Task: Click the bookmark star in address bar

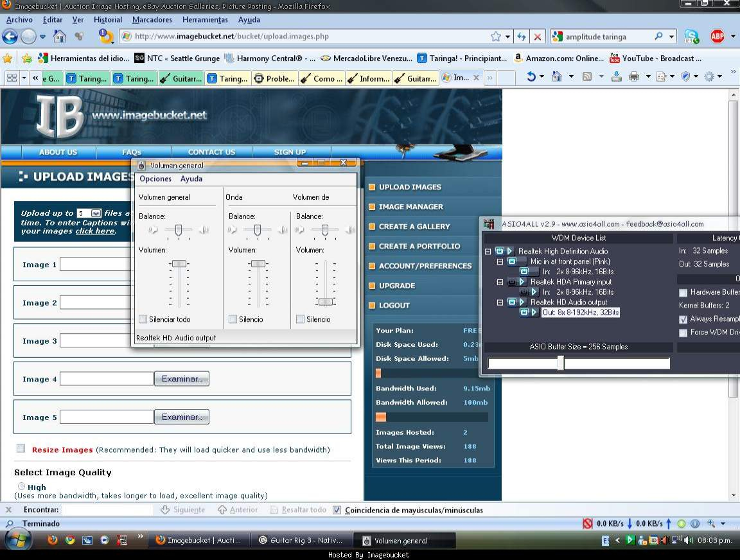Action: pos(495,37)
